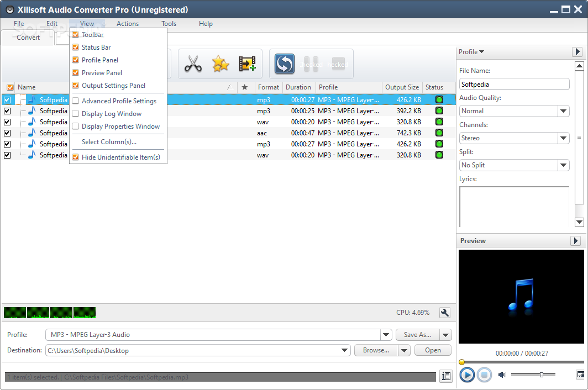Viewport: 588px width, 390px height.
Task: Click the Status column header
Action: (x=434, y=87)
